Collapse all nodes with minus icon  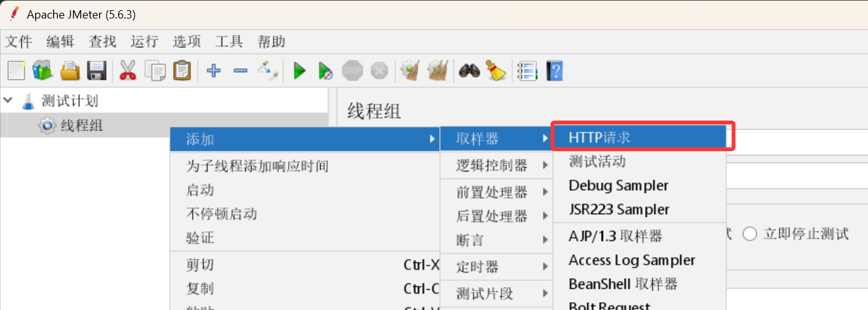[240, 70]
